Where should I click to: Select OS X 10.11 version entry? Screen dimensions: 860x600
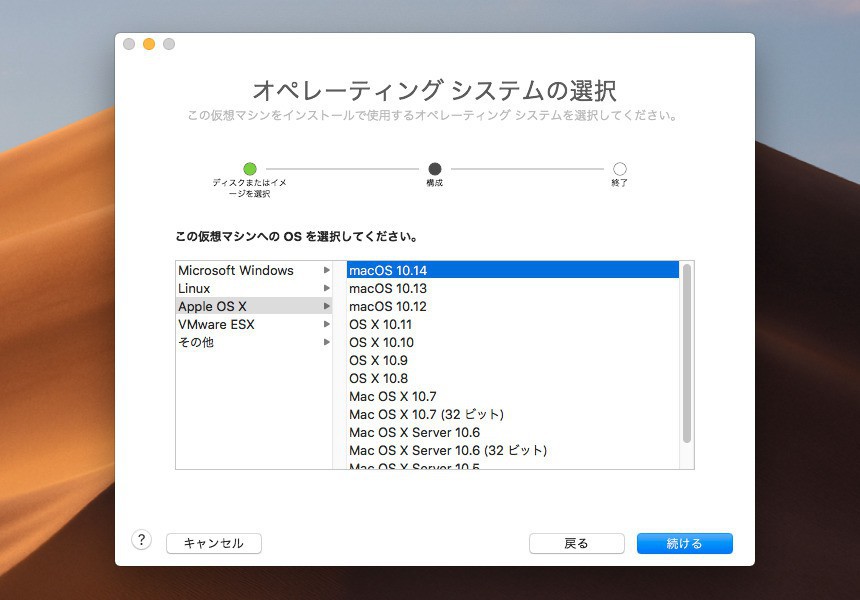(x=380, y=325)
